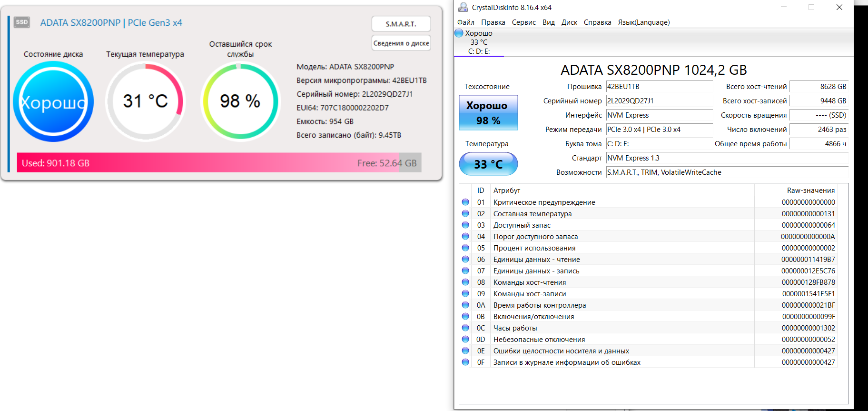
Task: Click the CrystalDiskInfo app icon in title bar
Action: [x=463, y=7]
